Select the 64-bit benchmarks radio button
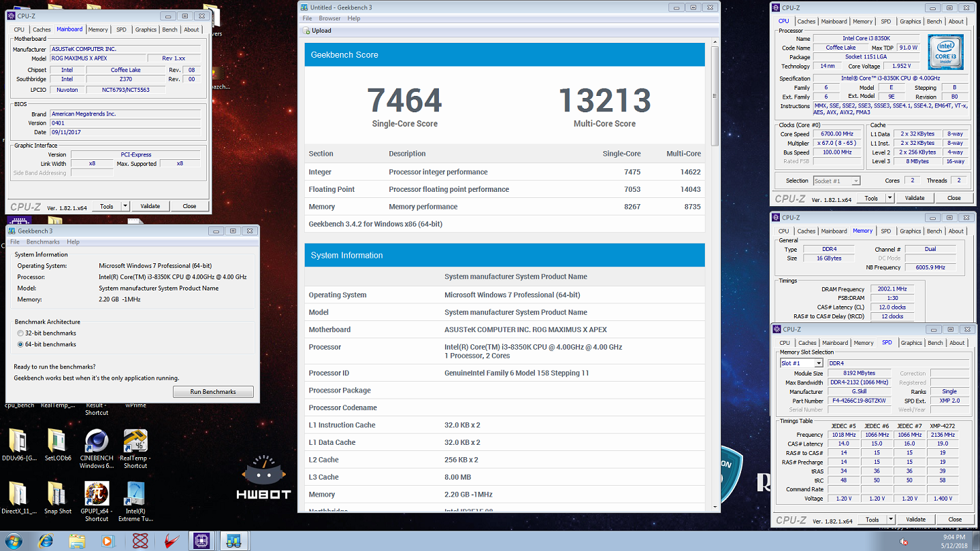Image resolution: width=980 pixels, height=551 pixels. [x=20, y=345]
